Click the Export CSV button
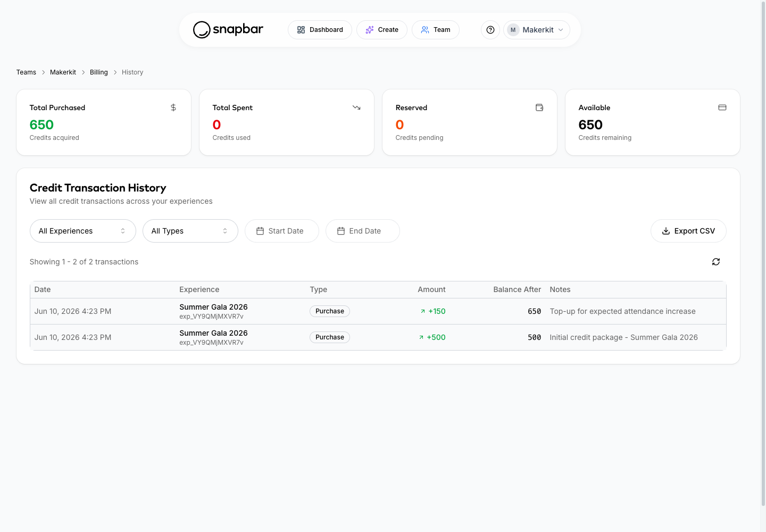Screen dimensions: 766x532 [x=688, y=231]
